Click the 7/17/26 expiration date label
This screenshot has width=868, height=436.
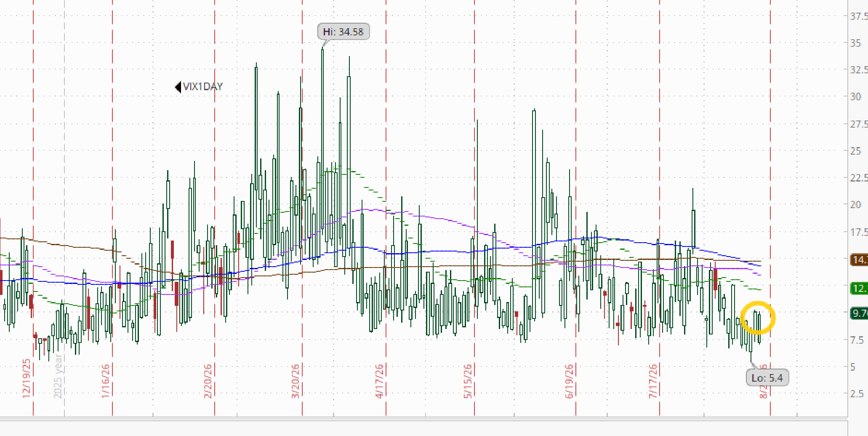(653, 381)
